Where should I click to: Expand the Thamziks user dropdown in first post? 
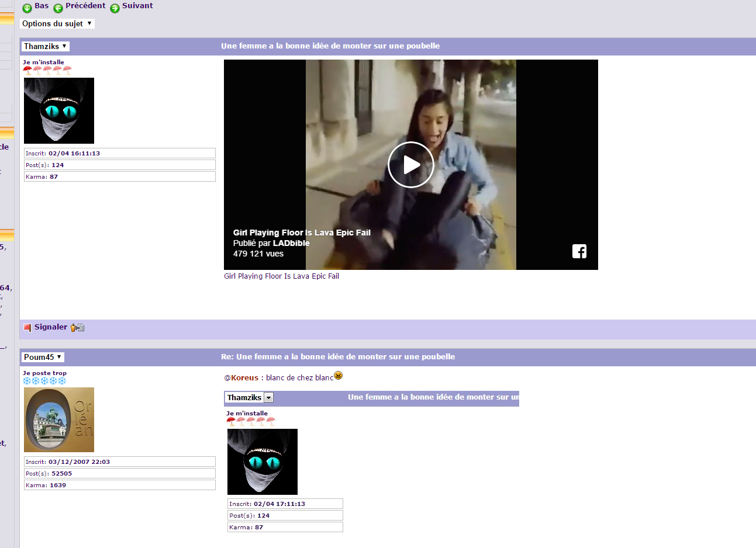pyautogui.click(x=45, y=46)
